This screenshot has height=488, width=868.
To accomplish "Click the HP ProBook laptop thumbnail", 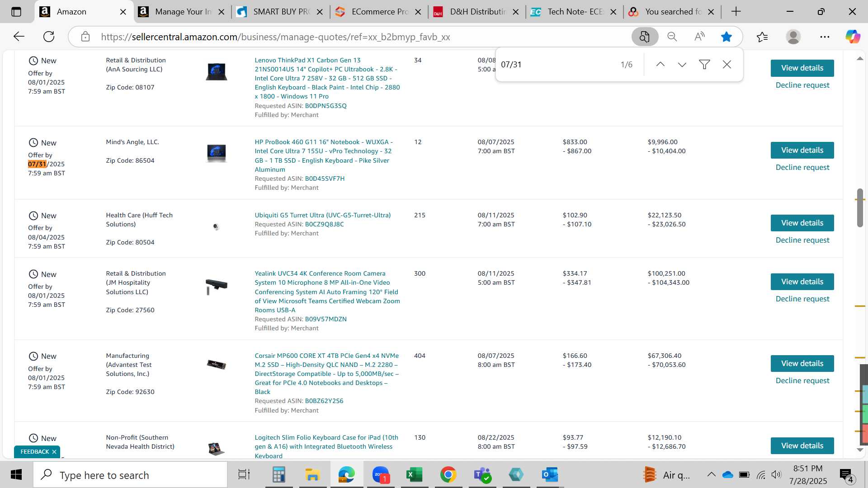I will tap(217, 154).
